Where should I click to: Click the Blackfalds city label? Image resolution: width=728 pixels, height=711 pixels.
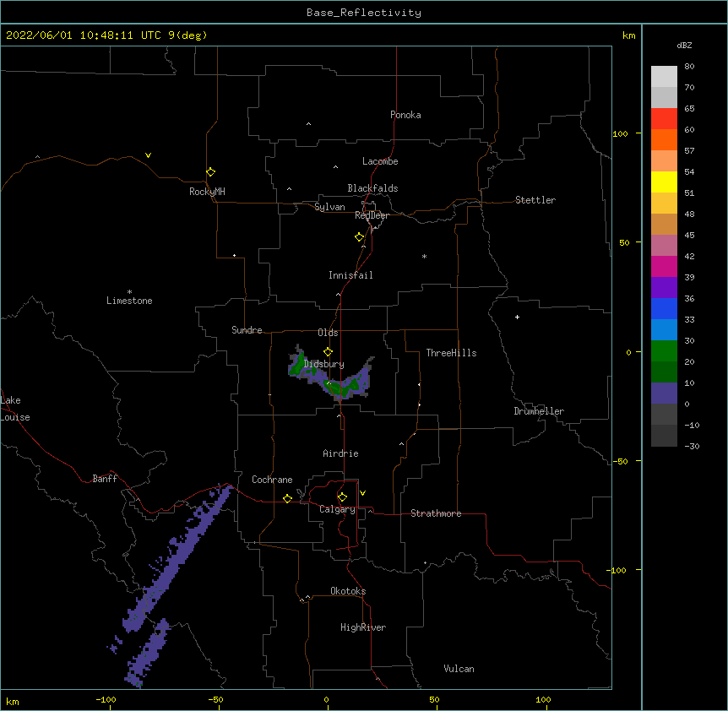(372, 188)
